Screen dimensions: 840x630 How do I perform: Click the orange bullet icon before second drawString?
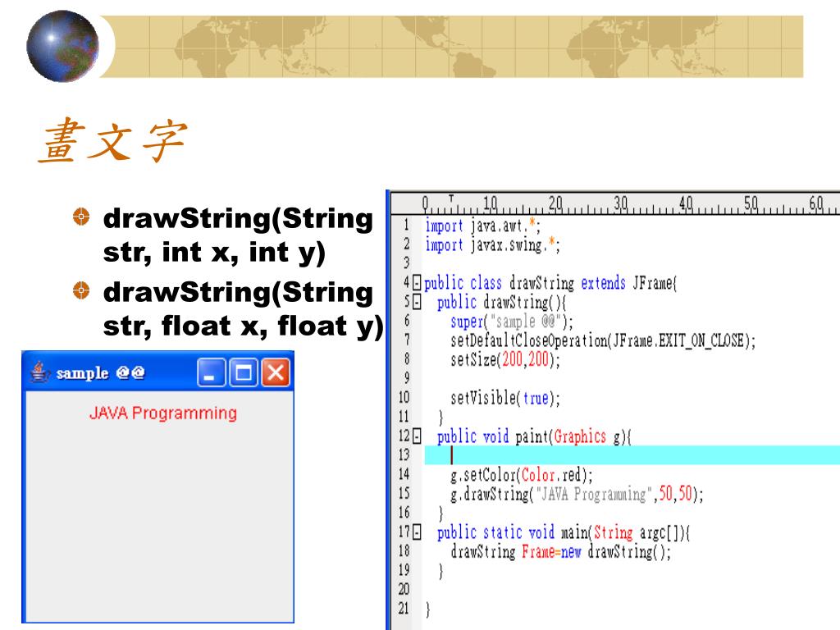(x=81, y=291)
